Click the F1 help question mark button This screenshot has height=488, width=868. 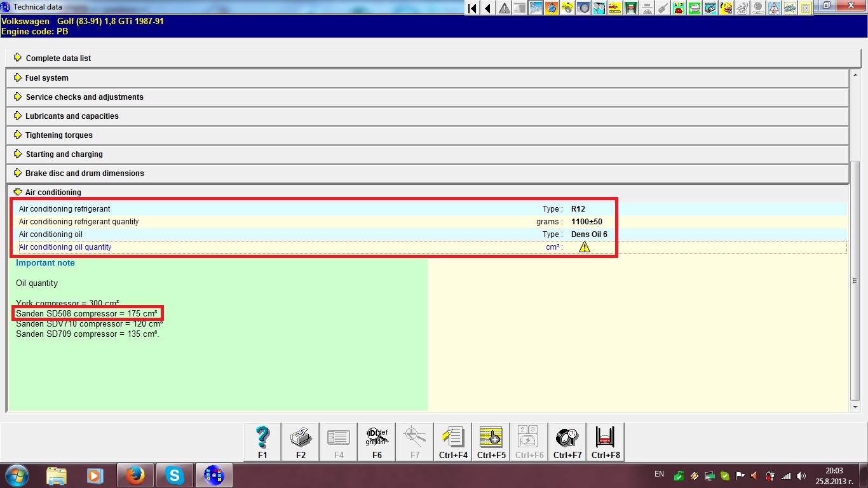(262, 441)
